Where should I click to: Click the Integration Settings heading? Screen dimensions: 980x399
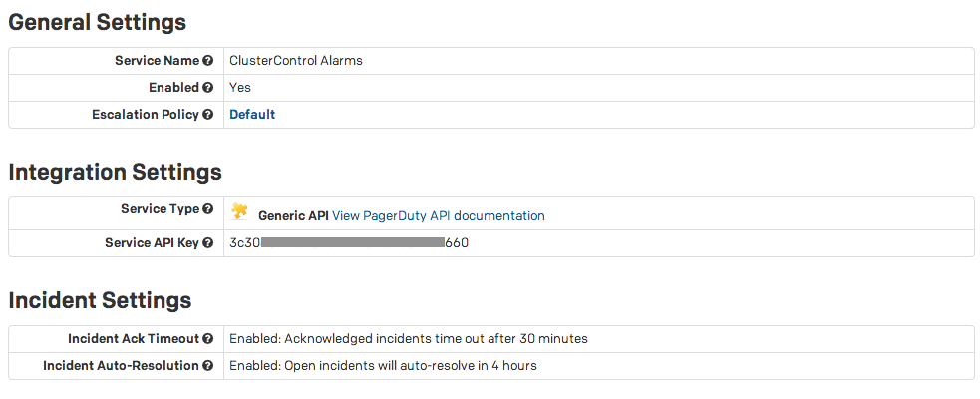pos(115,172)
